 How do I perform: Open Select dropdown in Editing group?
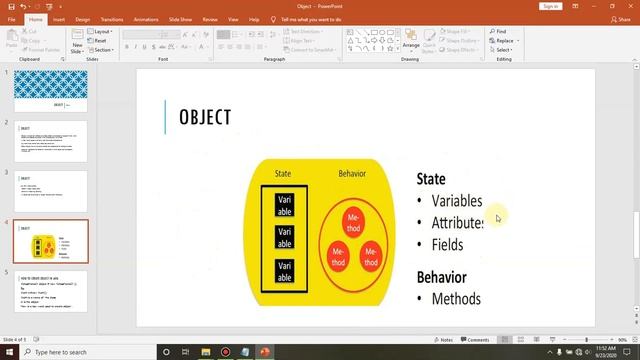coord(501,50)
